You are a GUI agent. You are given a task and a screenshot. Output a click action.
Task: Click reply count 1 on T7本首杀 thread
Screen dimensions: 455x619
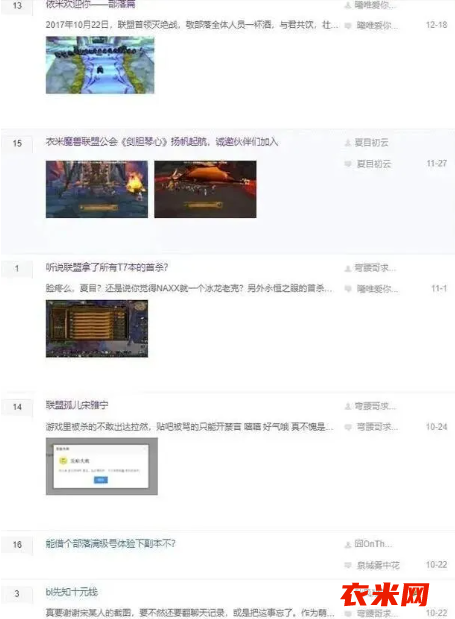pyautogui.click(x=17, y=268)
